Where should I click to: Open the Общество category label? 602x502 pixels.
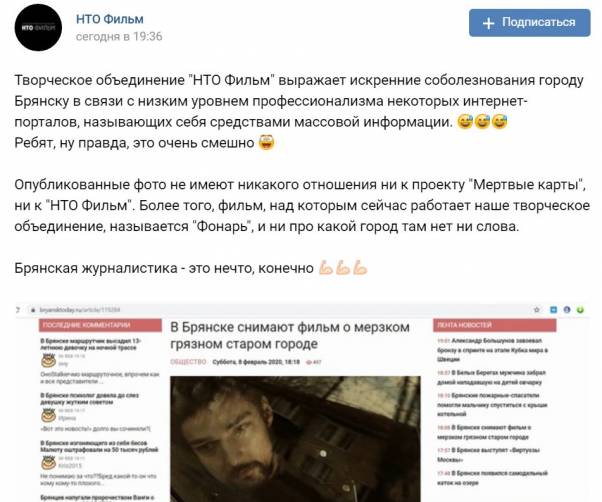click(x=188, y=362)
